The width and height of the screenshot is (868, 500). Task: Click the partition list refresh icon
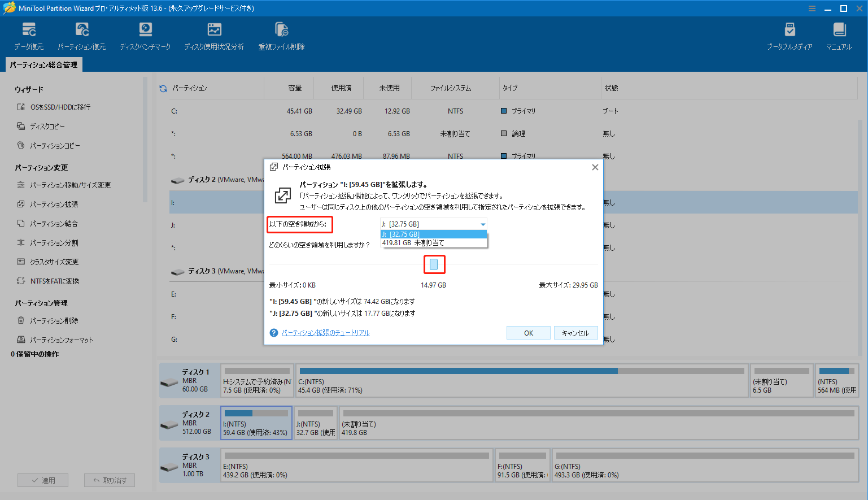[163, 89]
